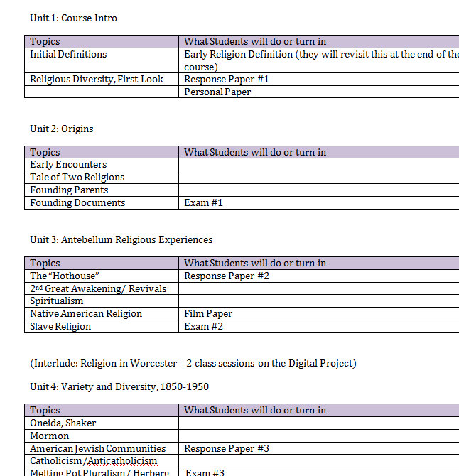The height and width of the screenshot is (476, 459).
Task: Select the "Religious Diversity, First Look" cell
Action: point(102,80)
